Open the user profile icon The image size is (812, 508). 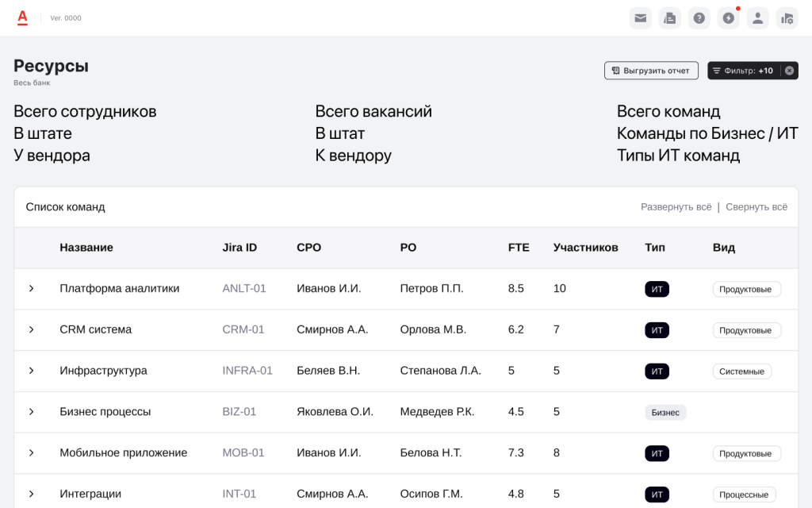(757, 18)
